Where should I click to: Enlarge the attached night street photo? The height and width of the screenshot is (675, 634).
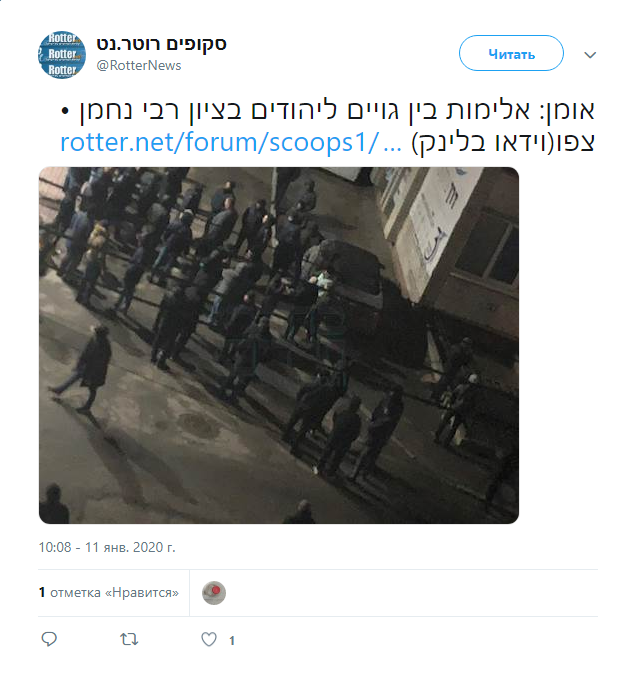pos(279,345)
